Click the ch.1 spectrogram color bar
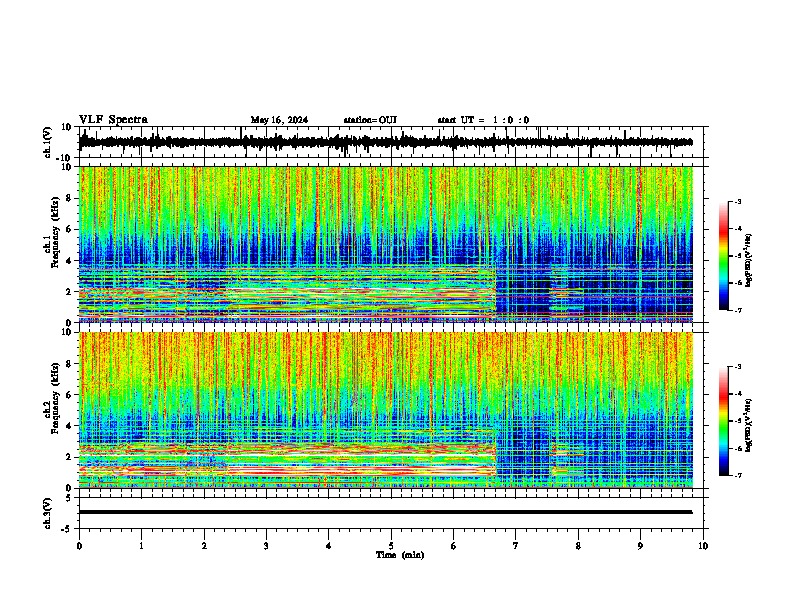The width and height of the screenshot is (792, 612). point(724,256)
